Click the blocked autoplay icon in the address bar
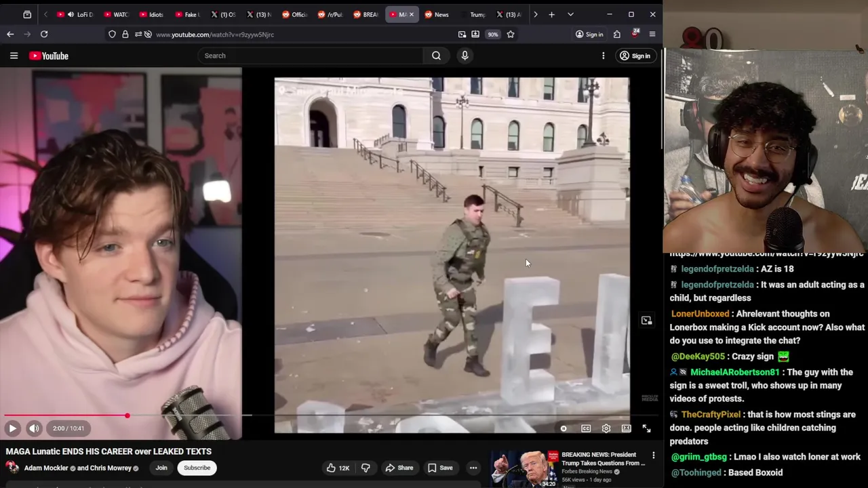The height and width of the screenshot is (488, 868). click(x=148, y=34)
